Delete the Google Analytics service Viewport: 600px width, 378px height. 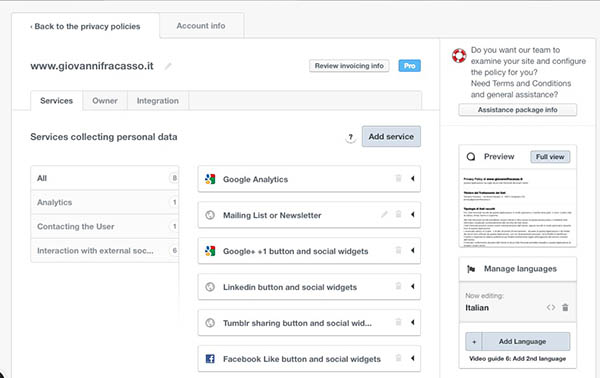(398, 178)
